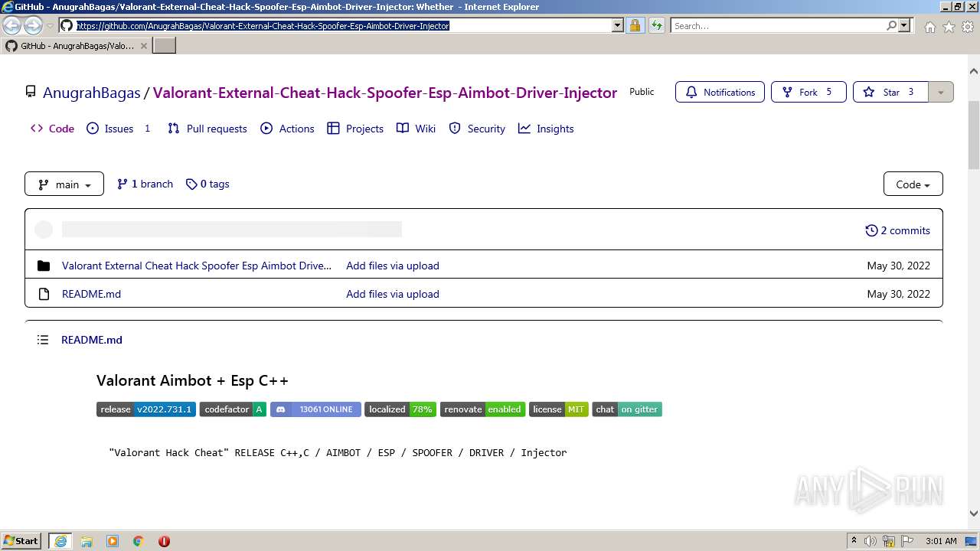Viewport: 980px width, 551px height.
Task: Switch to the Wiki tab
Action: click(x=416, y=129)
